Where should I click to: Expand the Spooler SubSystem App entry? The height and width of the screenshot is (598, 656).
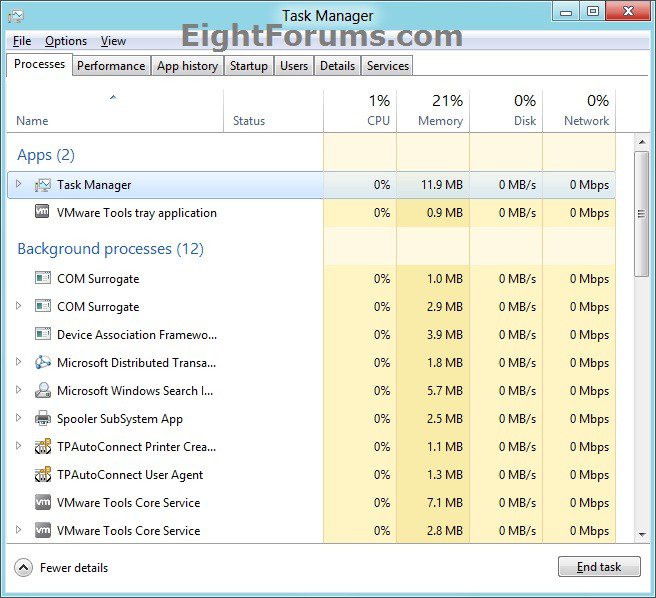click(x=18, y=418)
